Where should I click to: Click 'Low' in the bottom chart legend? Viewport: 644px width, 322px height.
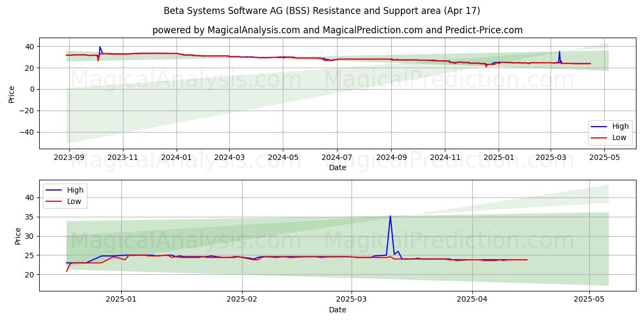(74, 202)
